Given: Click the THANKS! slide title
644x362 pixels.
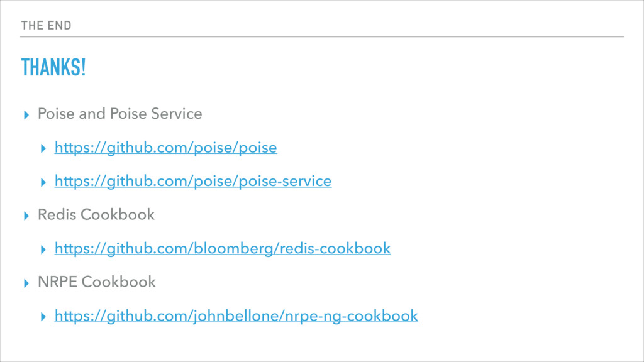Looking at the screenshot, I should 53,67.
